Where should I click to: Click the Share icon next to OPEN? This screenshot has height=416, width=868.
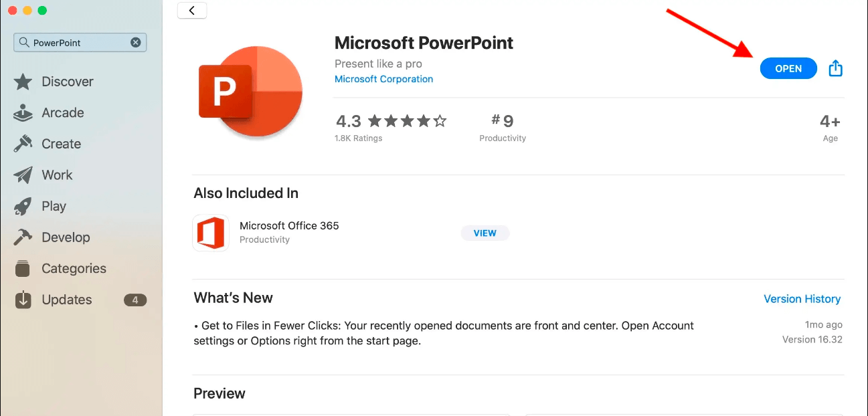click(x=835, y=68)
